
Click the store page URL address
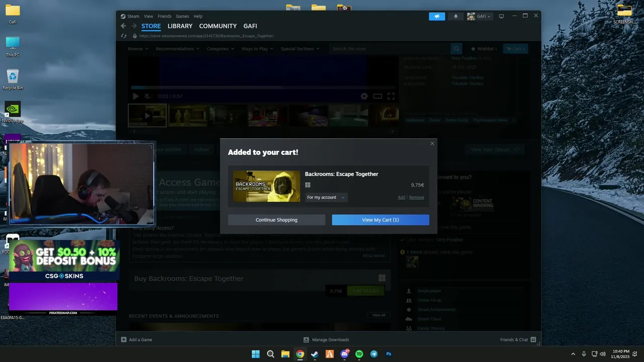coord(206,36)
